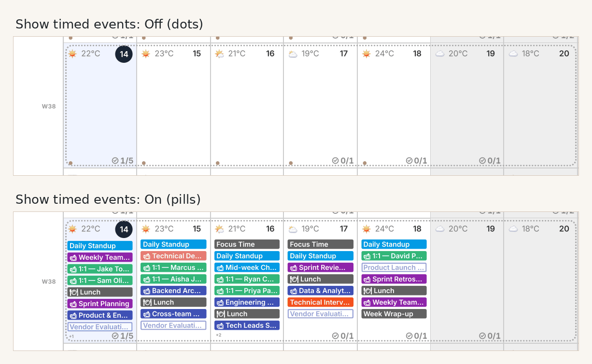This screenshot has width=592, height=364.
Task: Open the Sprint Revie... event
Action: pyautogui.click(x=321, y=267)
